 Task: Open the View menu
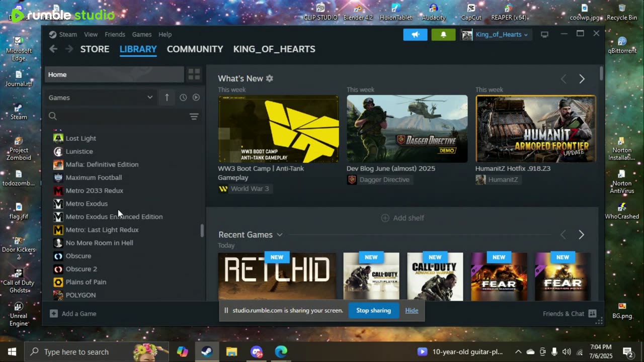[x=91, y=35]
